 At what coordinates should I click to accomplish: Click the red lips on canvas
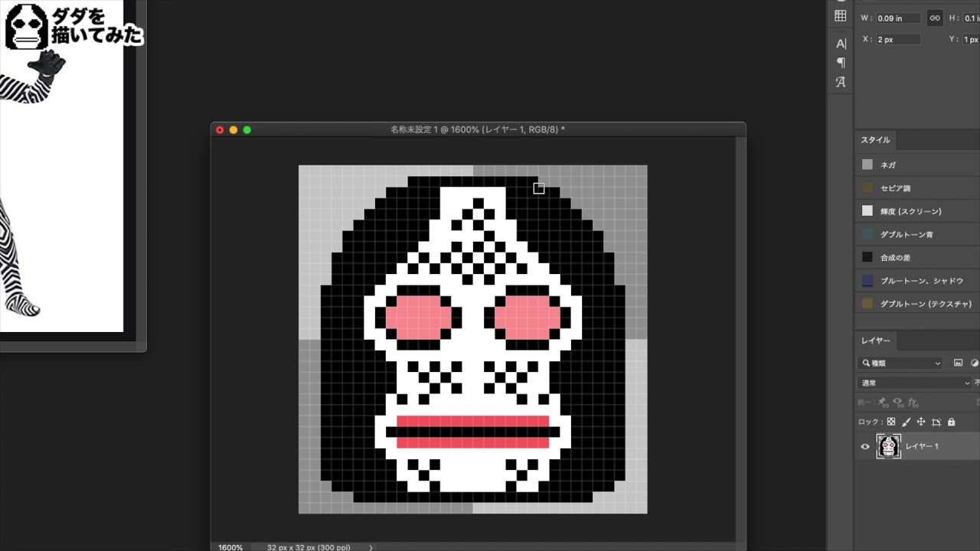pyautogui.click(x=473, y=432)
